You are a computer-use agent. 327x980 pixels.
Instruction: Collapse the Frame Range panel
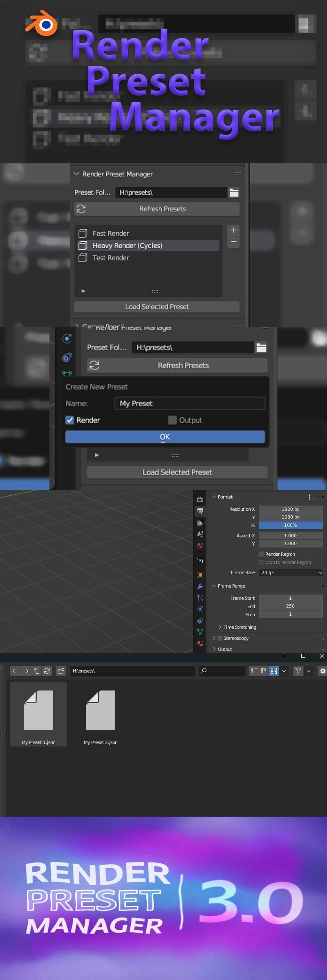pyautogui.click(x=214, y=586)
